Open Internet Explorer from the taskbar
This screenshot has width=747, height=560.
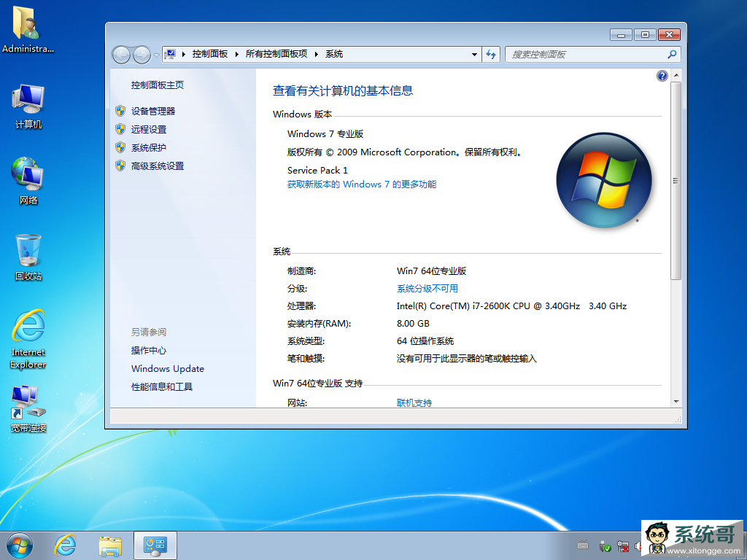(65, 545)
